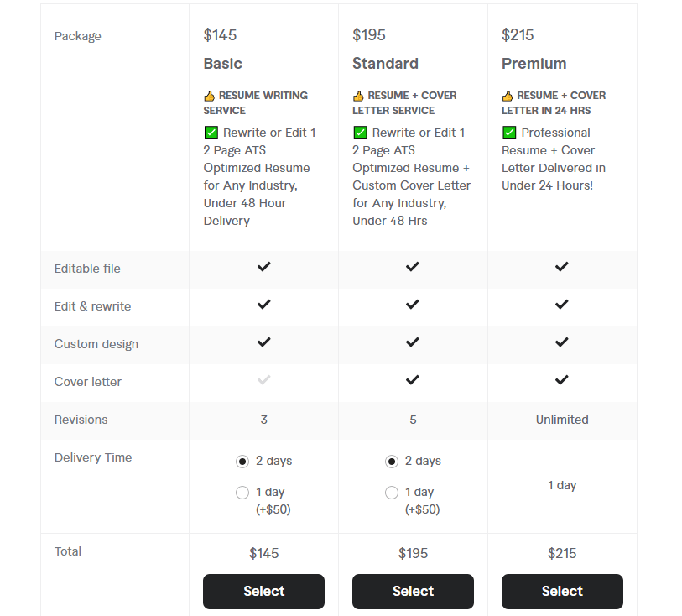
Task: Click the Unlimited revisions value under Premium
Action: [562, 420]
